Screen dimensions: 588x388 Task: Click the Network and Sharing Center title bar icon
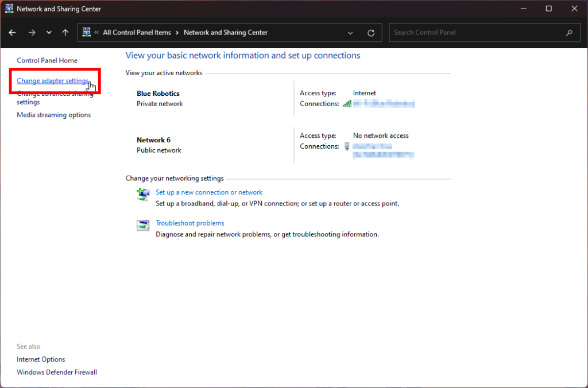click(8, 9)
